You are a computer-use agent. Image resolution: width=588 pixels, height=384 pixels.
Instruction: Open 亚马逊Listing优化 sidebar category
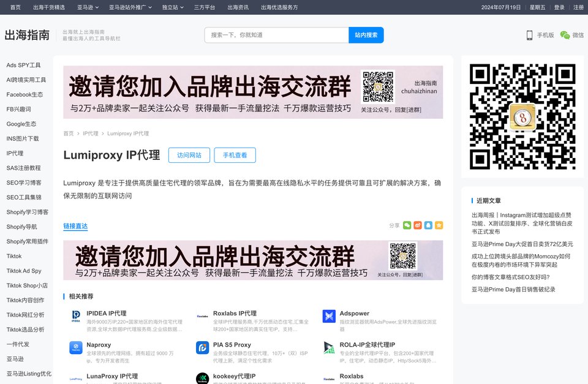click(29, 374)
